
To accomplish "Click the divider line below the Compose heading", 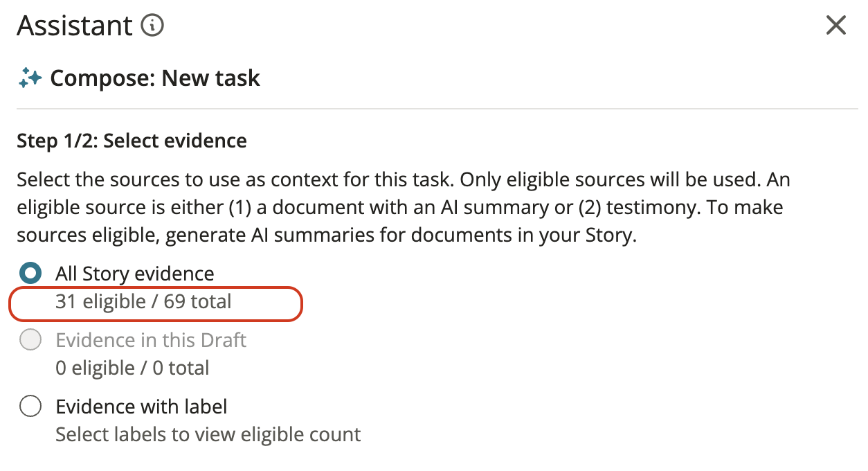I will 437,109.
